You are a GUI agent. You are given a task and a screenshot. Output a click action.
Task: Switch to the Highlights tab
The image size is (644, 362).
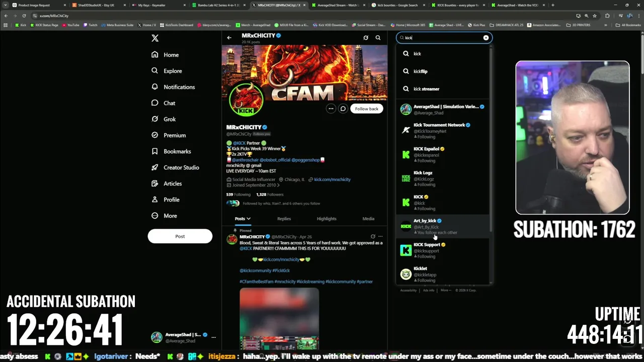point(327,219)
